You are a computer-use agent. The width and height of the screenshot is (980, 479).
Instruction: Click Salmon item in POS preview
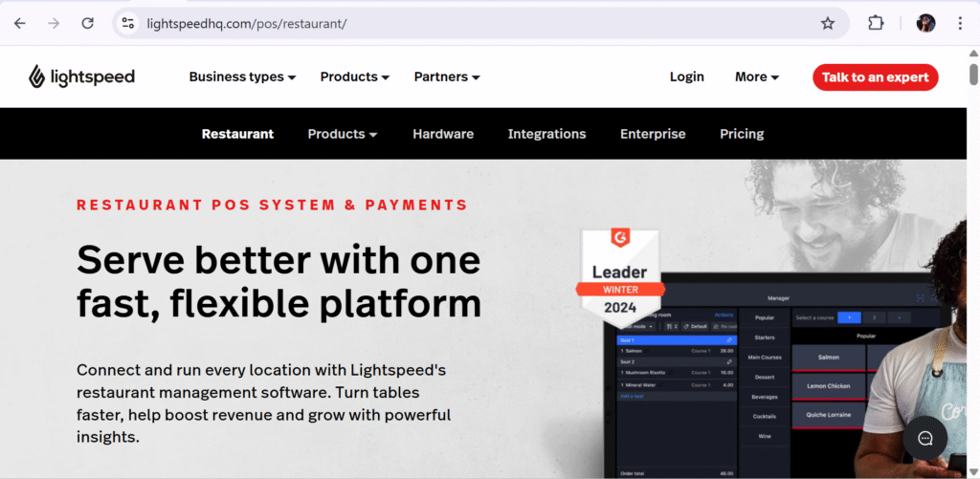pos(828,358)
